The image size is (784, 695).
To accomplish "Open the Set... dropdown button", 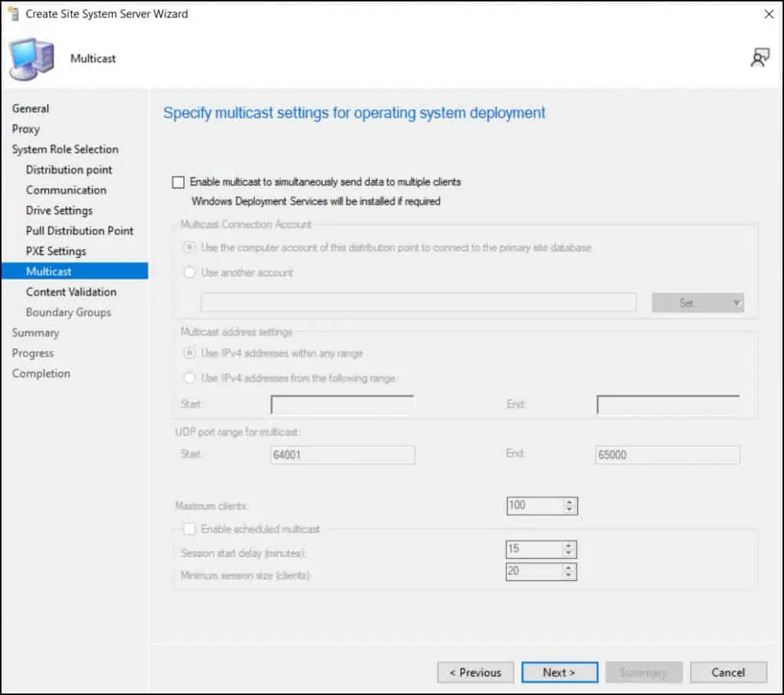I will [697, 303].
